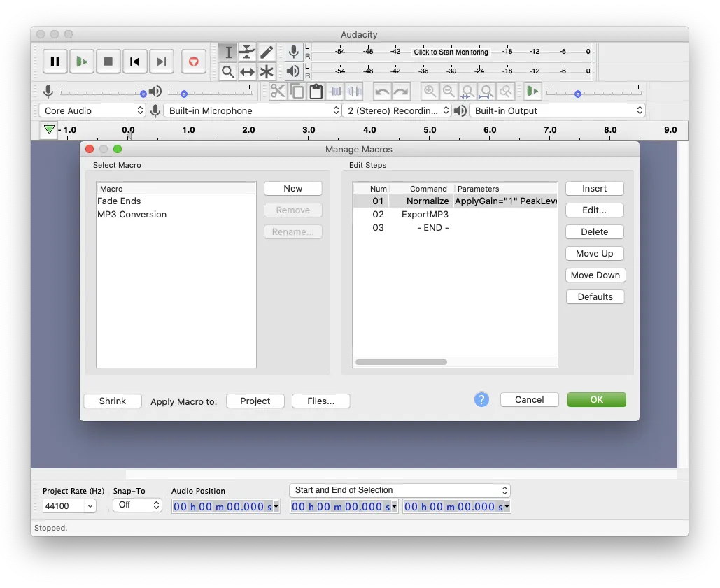Select the Multi-Tool

click(x=266, y=71)
